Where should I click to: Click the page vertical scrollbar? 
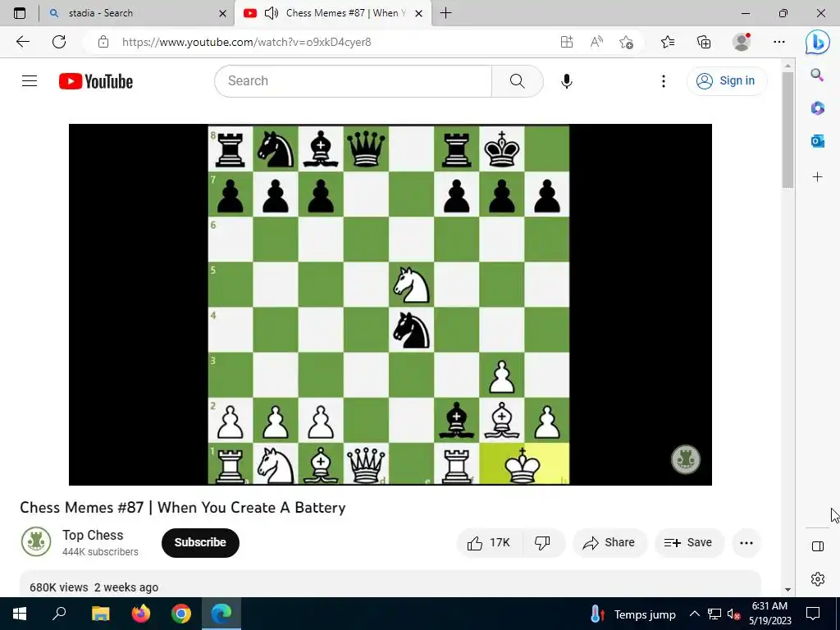[787, 130]
